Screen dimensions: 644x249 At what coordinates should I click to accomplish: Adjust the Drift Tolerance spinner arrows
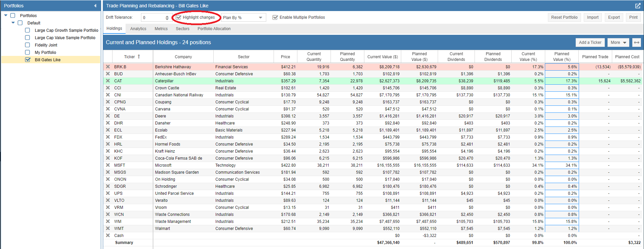pyautogui.click(x=167, y=17)
